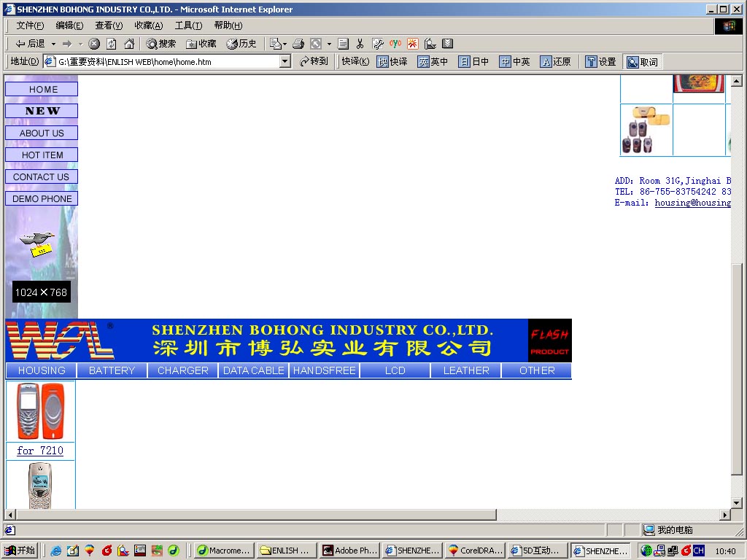Image resolution: width=747 pixels, height=560 pixels.
Task: Open the 'for 7210' product link
Action: (x=40, y=451)
